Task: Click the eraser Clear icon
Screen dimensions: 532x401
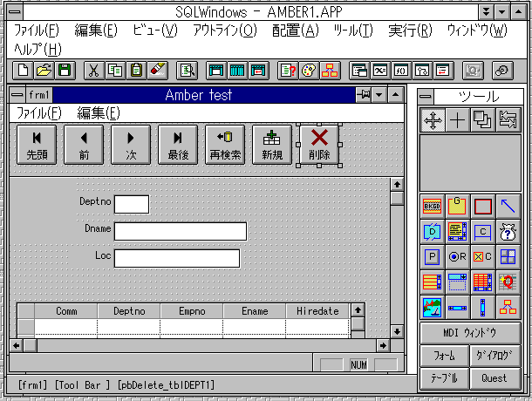Action: click(158, 71)
